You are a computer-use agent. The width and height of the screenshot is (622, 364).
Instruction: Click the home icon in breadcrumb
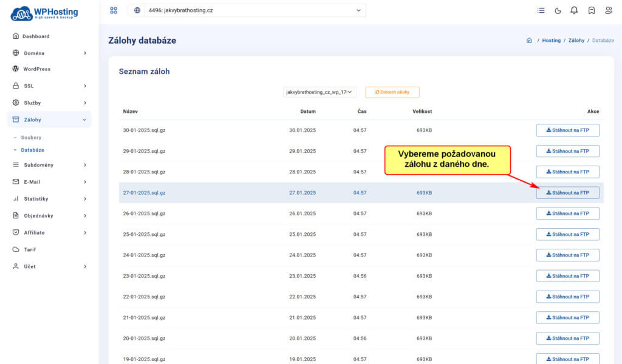(x=529, y=41)
